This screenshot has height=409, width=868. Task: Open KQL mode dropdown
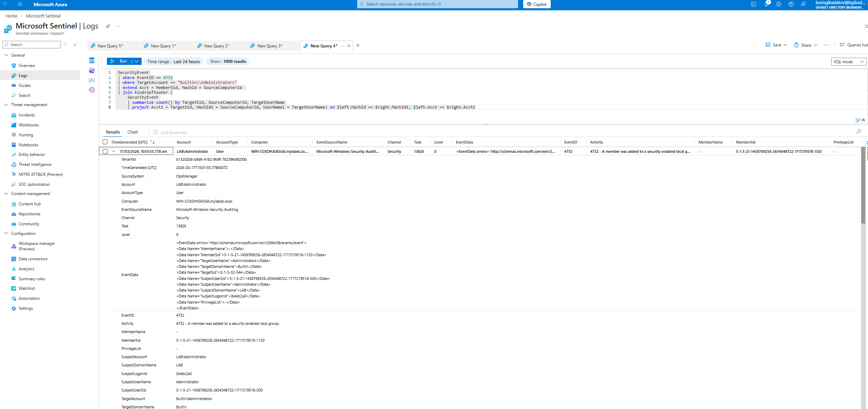[848, 61]
